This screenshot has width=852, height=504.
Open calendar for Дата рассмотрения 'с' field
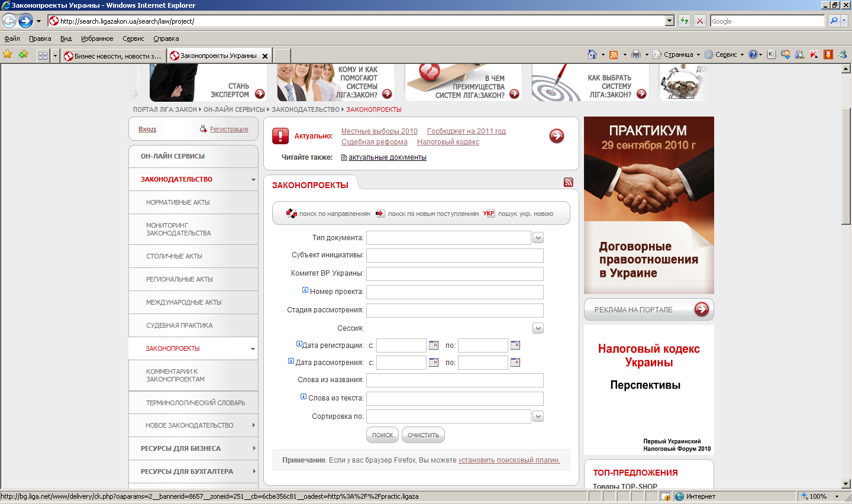coord(434,362)
